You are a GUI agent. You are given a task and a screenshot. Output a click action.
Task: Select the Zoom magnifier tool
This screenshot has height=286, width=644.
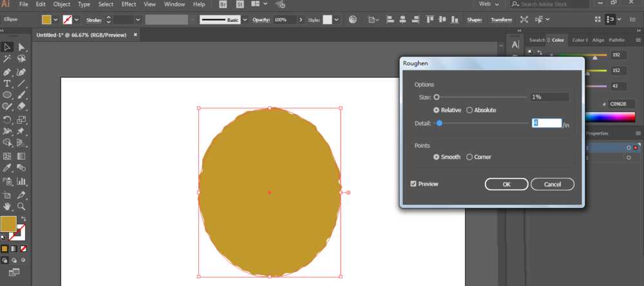[x=21, y=206]
